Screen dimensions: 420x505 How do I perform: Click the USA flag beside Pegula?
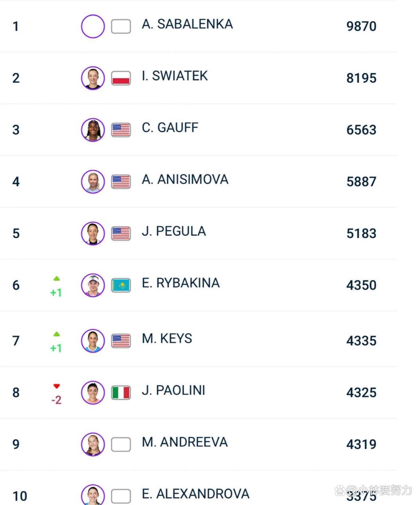(x=121, y=234)
